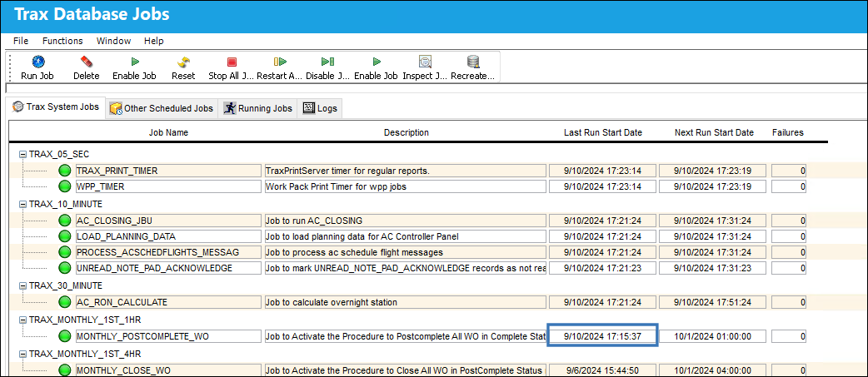Image resolution: width=868 pixels, height=377 pixels.
Task: Click green status circle for PROCESS_ACSCHEDFLIGHTS_MESSAG
Action: click(65, 252)
